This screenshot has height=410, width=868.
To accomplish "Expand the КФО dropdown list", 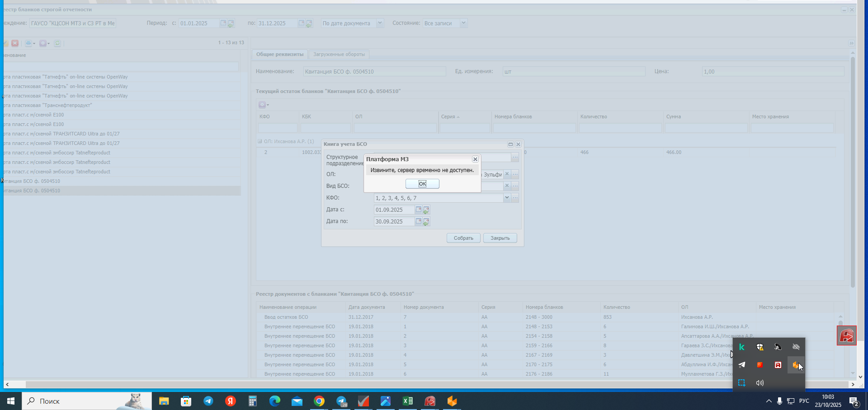I will pyautogui.click(x=507, y=198).
